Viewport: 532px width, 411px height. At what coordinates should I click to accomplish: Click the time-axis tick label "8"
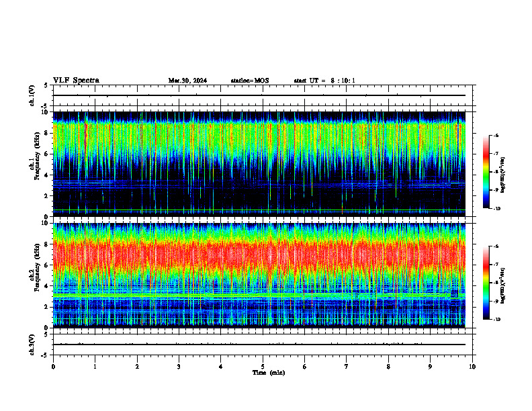(x=388, y=367)
